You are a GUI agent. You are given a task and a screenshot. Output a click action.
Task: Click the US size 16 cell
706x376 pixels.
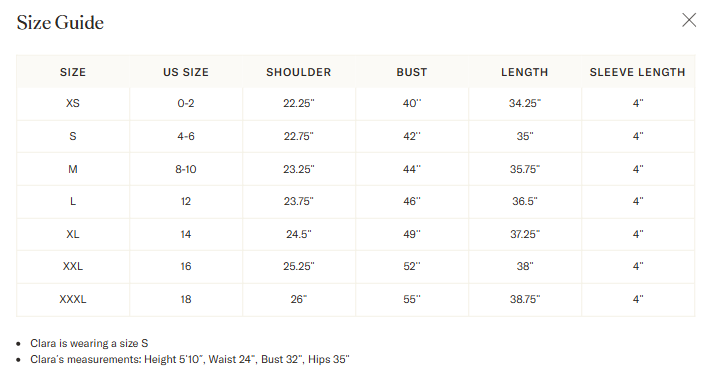tap(186, 267)
